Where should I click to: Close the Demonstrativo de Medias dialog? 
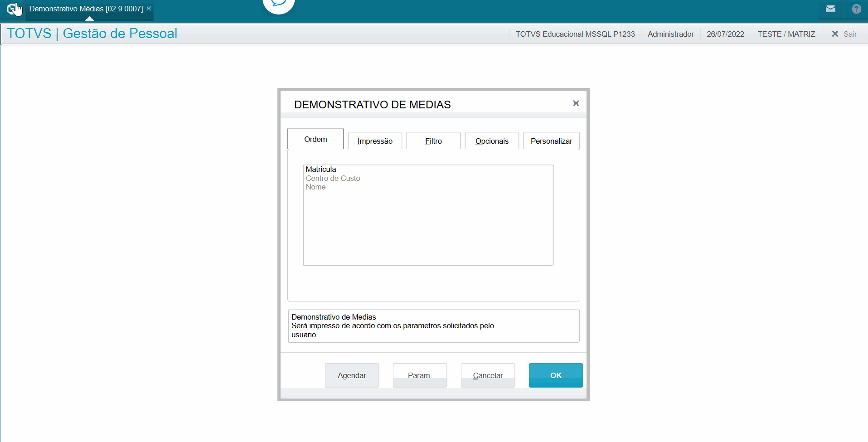[x=576, y=103]
